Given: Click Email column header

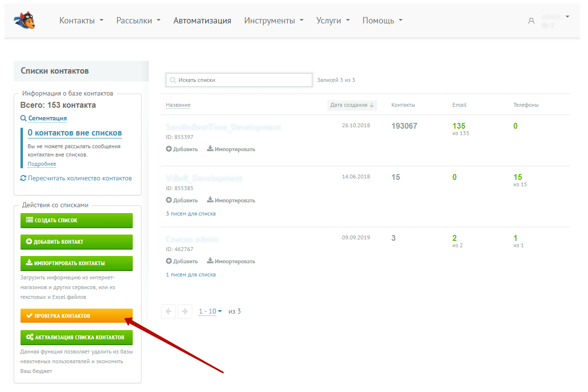Looking at the screenshot, I should pyautogui.click(x=459, y=105).
